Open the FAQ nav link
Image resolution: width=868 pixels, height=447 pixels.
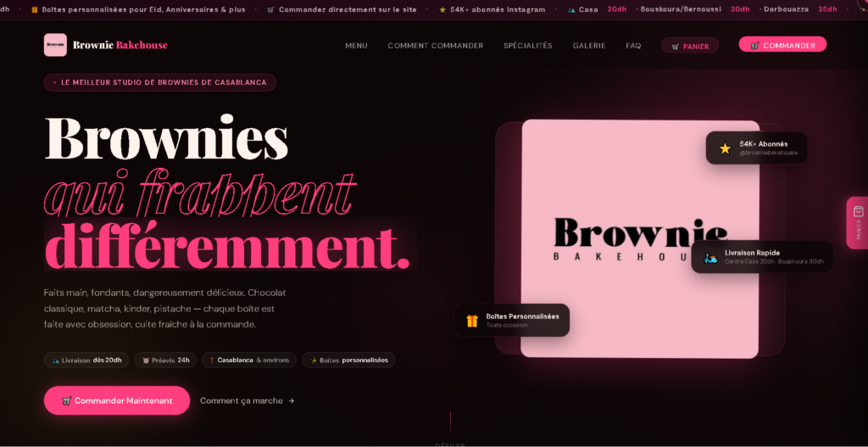[633, 46]
